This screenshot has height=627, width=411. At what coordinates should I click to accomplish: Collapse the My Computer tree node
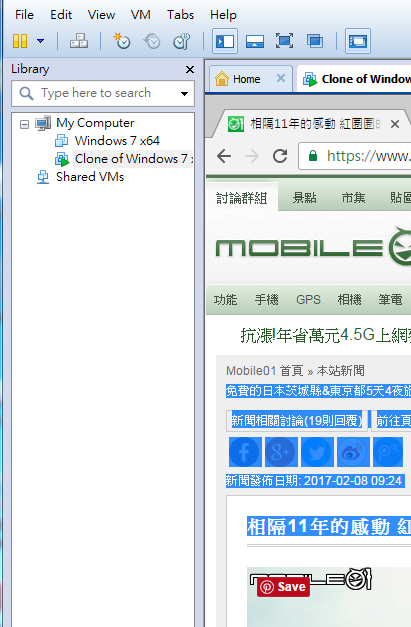point(24,124)
